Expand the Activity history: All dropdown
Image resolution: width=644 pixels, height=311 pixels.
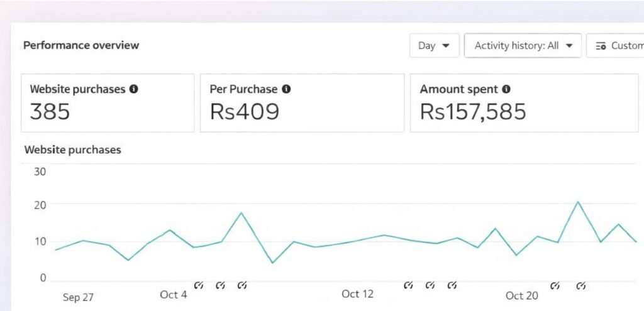click(523, 46)
